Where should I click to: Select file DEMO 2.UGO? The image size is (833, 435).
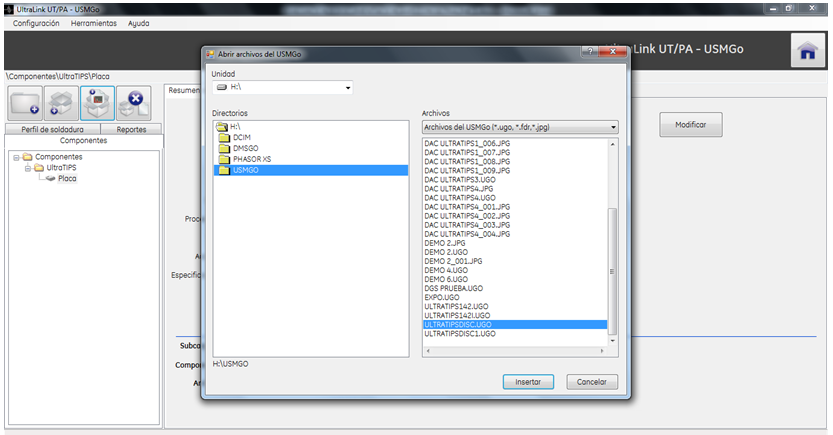coord(446,252)
